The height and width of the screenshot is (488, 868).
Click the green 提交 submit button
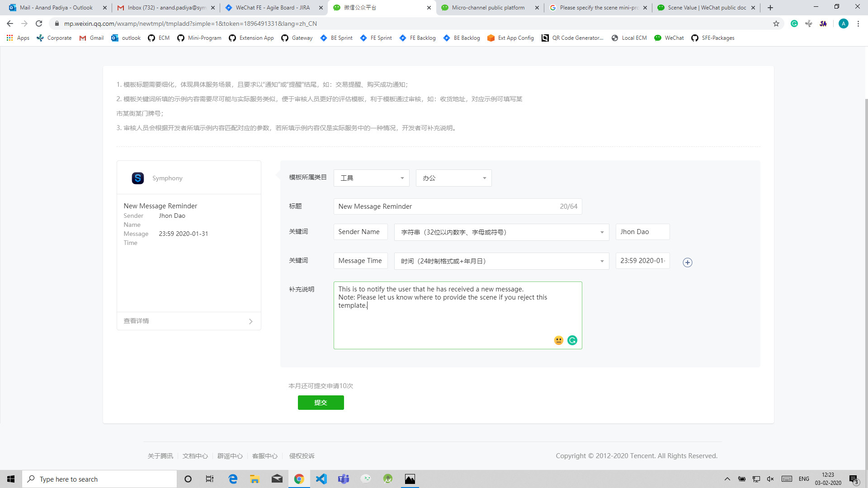(x=321, y=403)
